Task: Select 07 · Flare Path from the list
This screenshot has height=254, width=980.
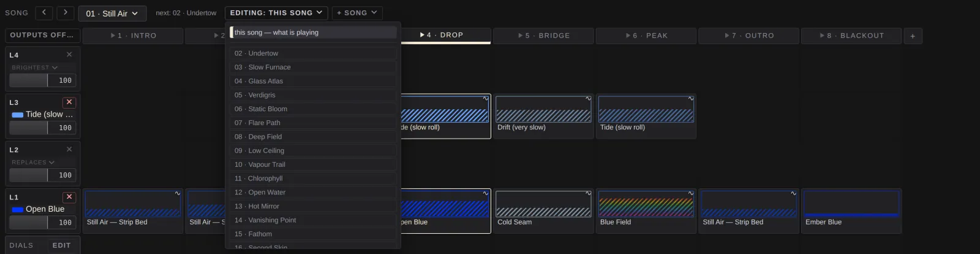Action: pyautogui.click(x=313, y=123)
